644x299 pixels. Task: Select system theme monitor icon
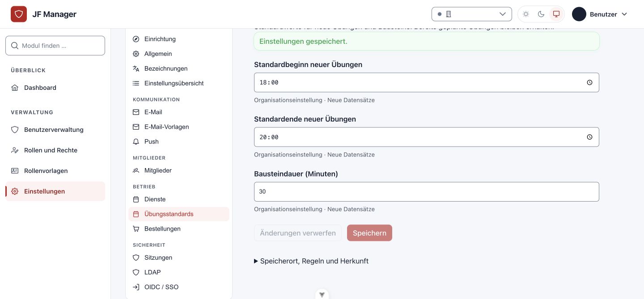point(556,14)
